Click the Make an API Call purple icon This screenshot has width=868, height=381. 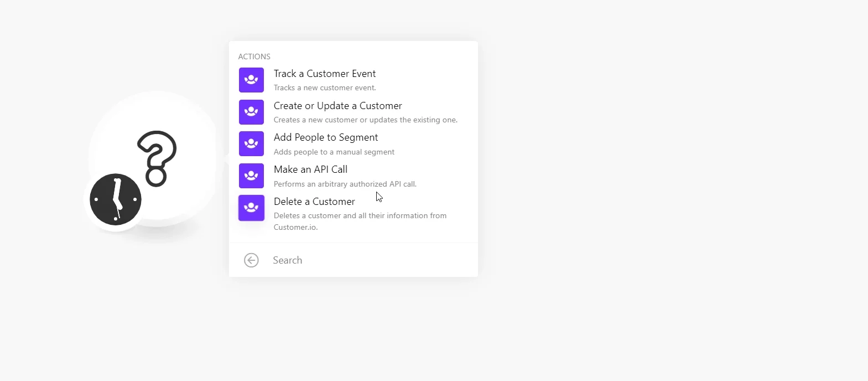click(x=251, y=176)
